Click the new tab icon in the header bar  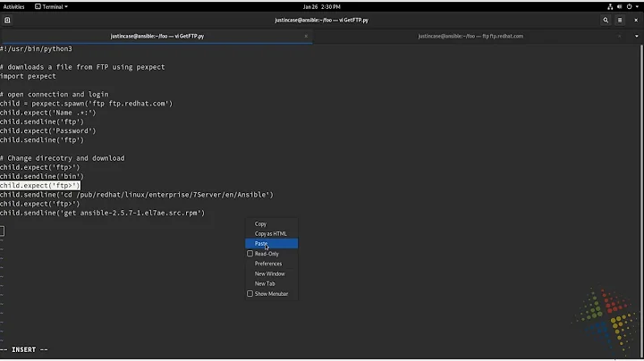(x=7, y=20)
